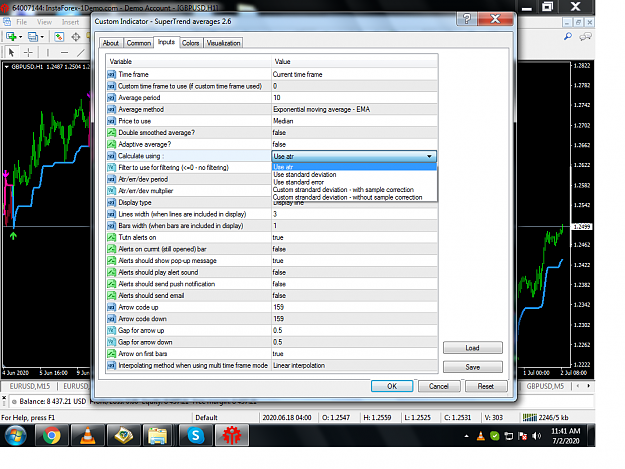Click the search magnifier icon
The height and width of the screenshot is (469, 625).
click(568, 37)
